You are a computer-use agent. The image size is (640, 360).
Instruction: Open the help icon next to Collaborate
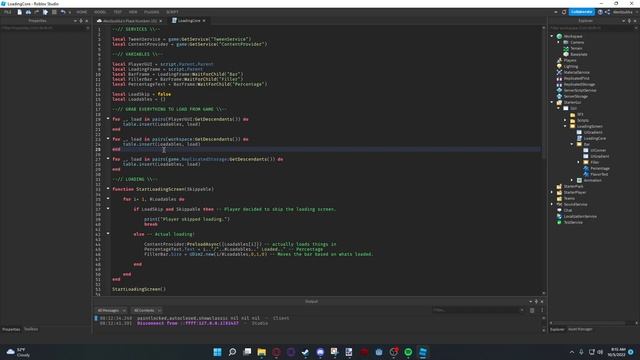tap(600, 12)
